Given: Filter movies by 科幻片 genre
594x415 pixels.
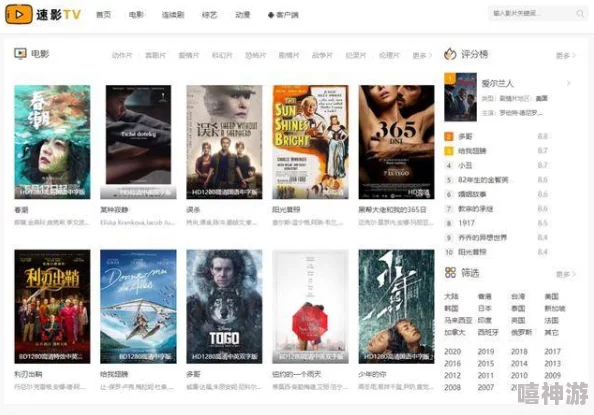Looking at the screenshot, I should [222, 55].
